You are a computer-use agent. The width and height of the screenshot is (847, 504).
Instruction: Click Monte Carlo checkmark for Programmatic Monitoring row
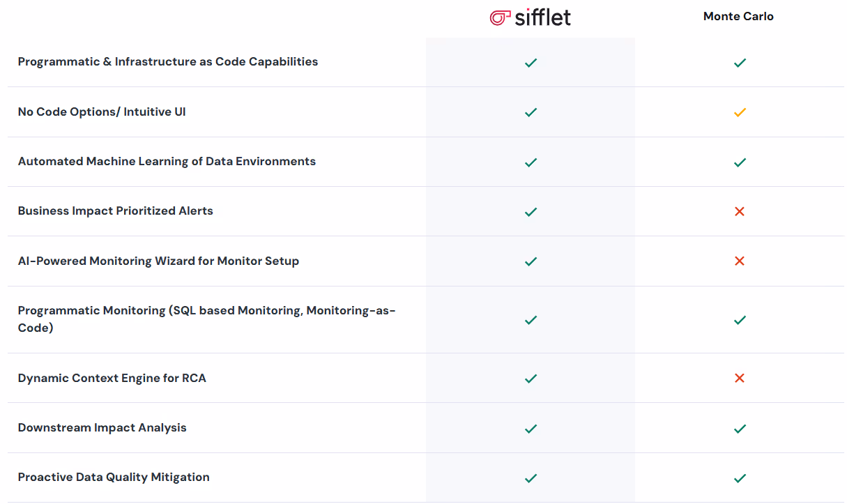(740, 320)
